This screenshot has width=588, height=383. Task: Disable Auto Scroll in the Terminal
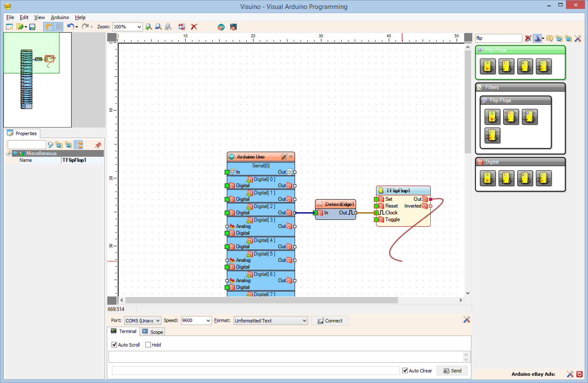click(x=114, y=344)
